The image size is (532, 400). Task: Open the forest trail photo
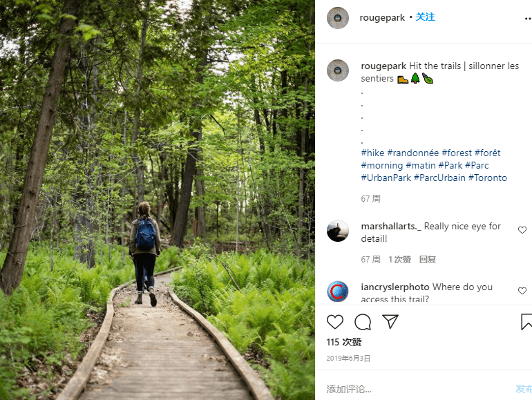158,200
